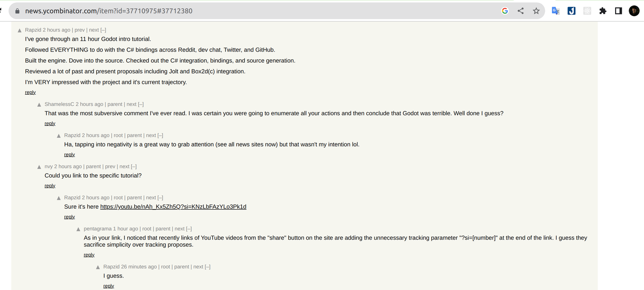
Task: Share this page via share icon
Action: click(520, 11)
